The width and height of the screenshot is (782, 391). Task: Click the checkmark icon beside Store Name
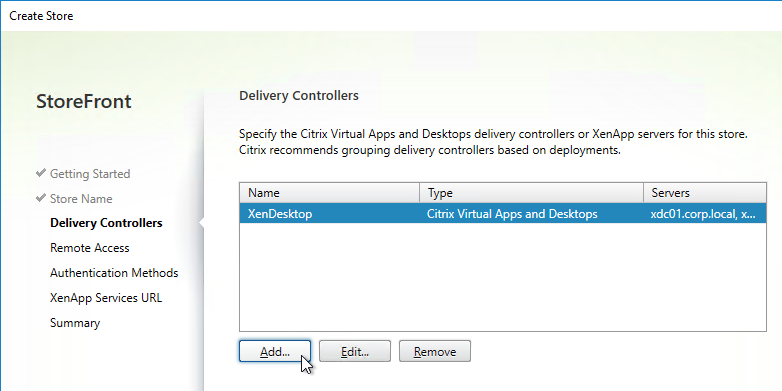point(41,198)
